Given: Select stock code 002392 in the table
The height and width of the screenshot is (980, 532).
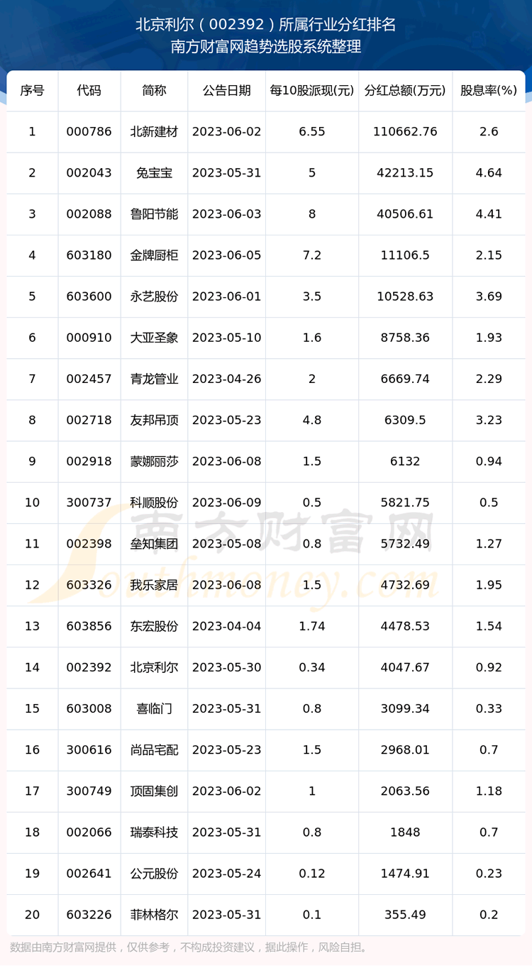Looking at the screenshot, I should point(89,667).
